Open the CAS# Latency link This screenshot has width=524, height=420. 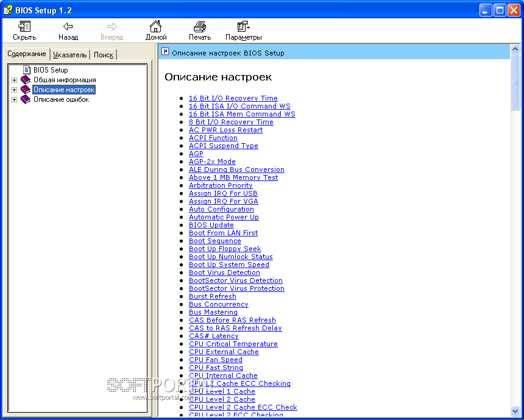[x=213, y=336]
